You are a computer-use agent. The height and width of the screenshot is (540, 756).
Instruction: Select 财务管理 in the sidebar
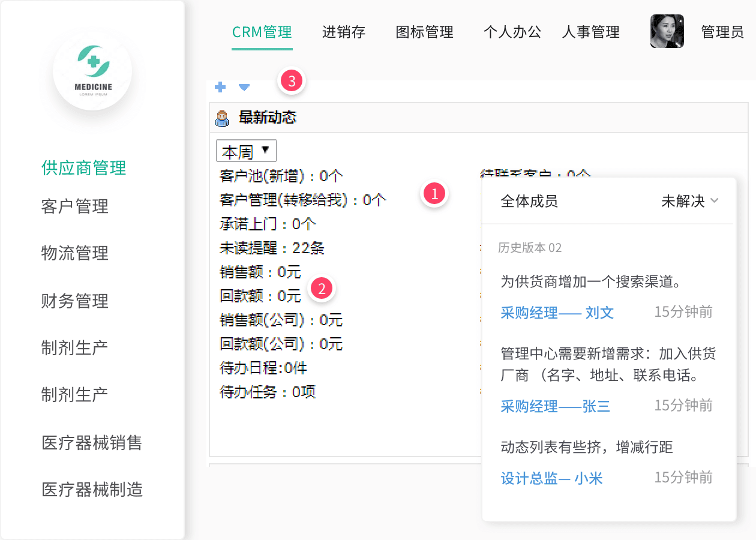click(x=75, y=301)
